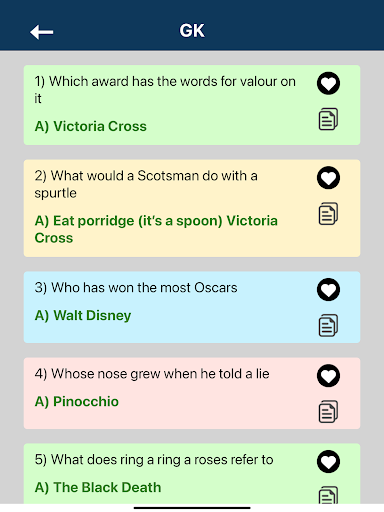The image size is (384, 512).
Task: Copy question 2 about the spurtle
Action: tap(328, 214)
